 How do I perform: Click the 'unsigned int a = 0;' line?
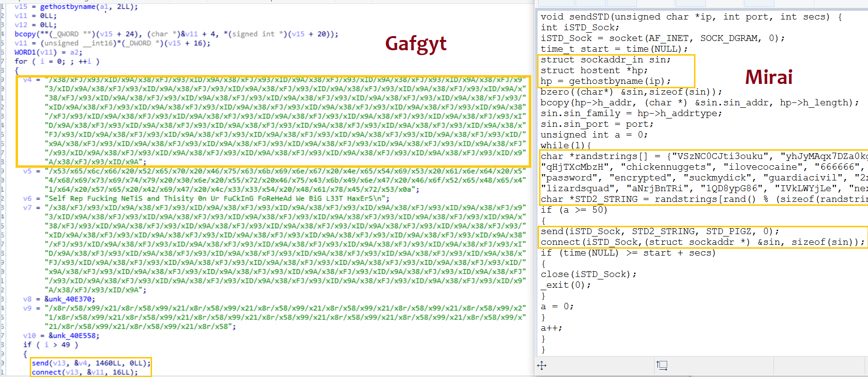594,135
